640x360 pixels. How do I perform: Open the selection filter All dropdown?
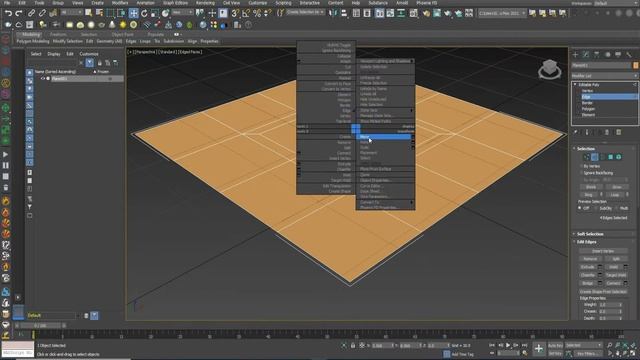(71, 13)
